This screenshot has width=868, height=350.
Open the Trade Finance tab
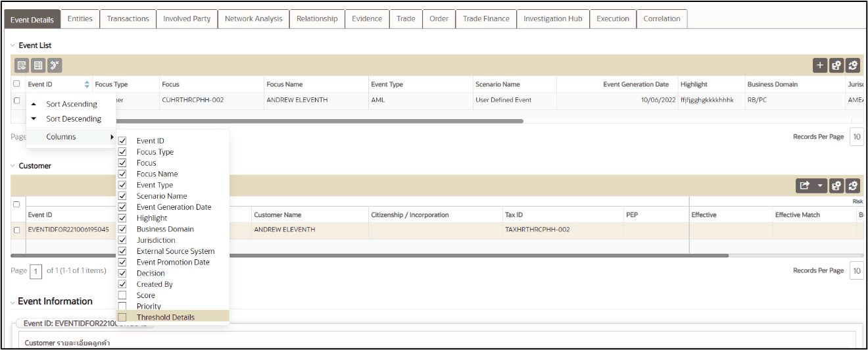click(x=486, y=18)
